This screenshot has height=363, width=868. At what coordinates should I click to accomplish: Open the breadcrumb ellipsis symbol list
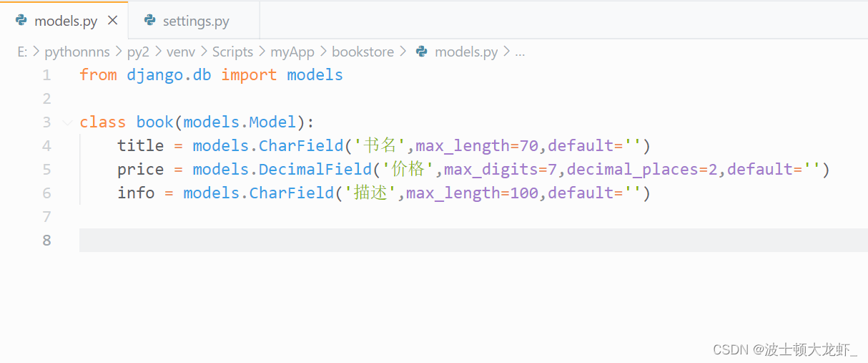[x=520, y=52]
